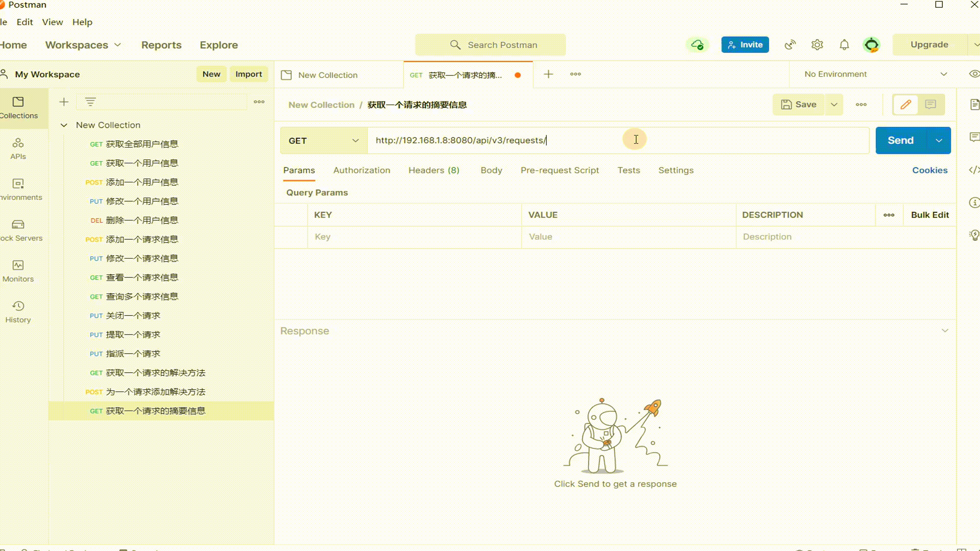980x551 pixels.
Task: Switch to comments mode icon
Action: click(930, 105)
